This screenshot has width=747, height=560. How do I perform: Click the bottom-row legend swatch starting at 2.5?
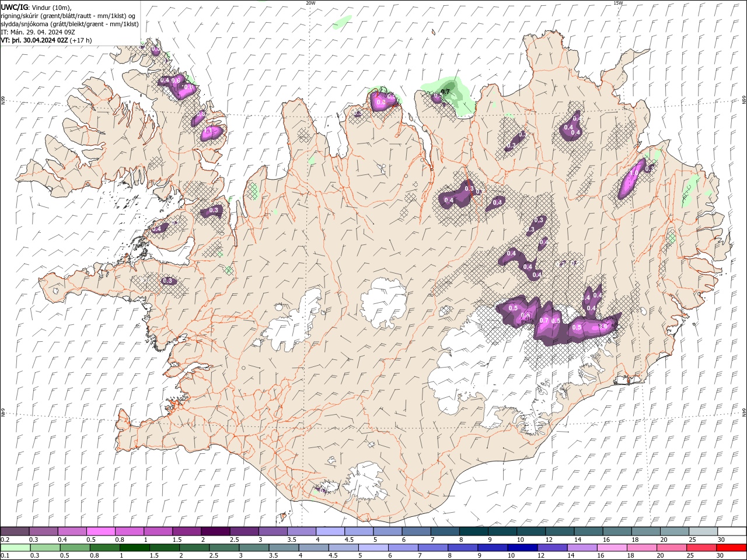[224, 548]
